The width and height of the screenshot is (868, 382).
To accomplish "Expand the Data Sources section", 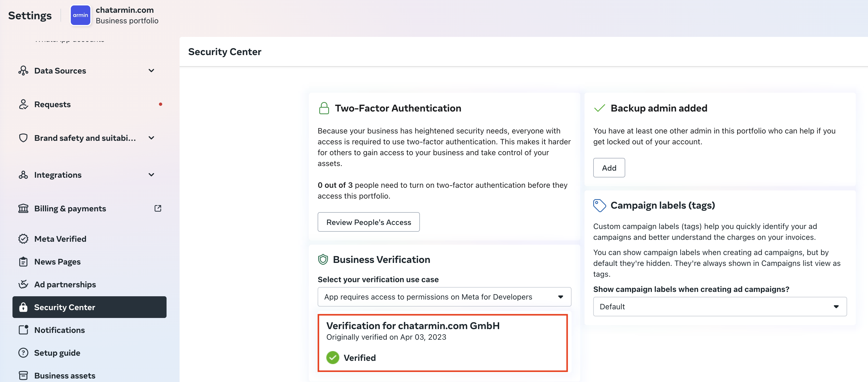I will (x=151, y=71).
